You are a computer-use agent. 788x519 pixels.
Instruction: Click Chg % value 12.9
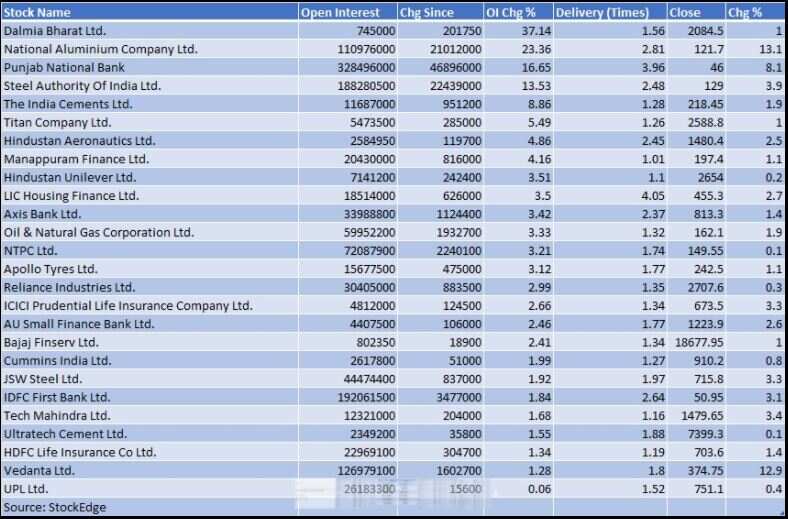tap(771, 471)
